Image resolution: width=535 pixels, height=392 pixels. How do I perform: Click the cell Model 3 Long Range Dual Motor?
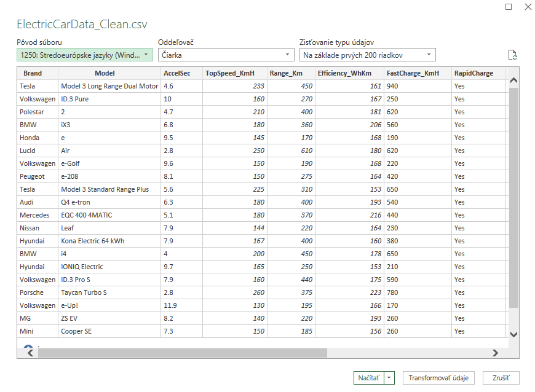pos(109,86)
